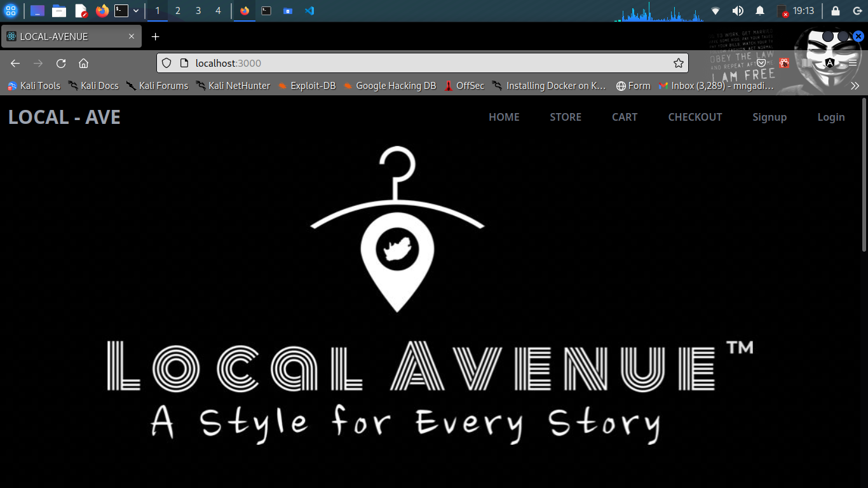Screen dimensions: 868x488
Task: Lock the screen via the padlock tray icon
Action: (835, 10)
